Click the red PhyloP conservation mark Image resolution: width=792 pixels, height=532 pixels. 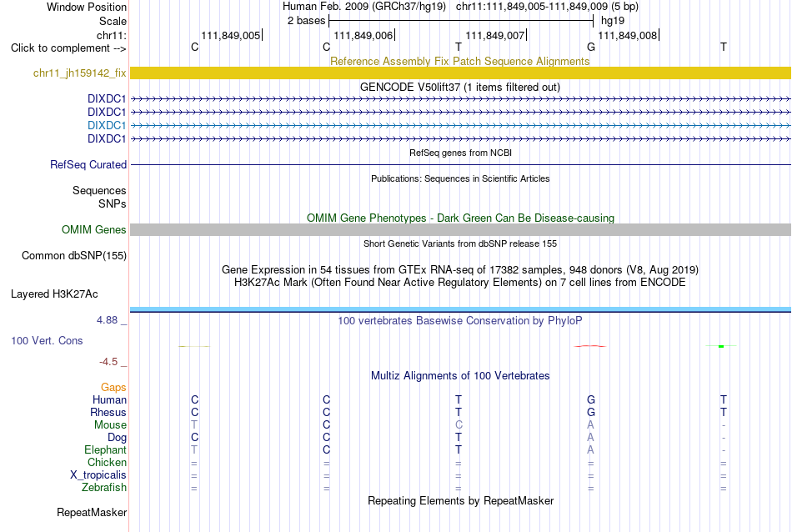tap(590, 346)
